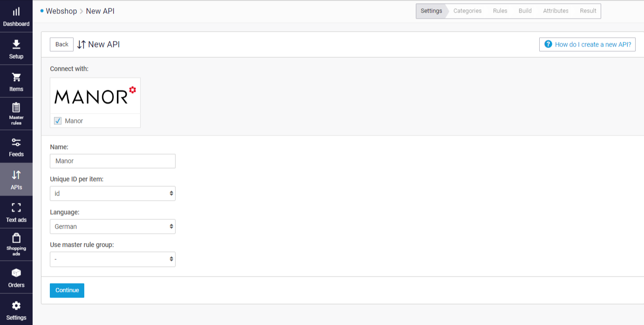Open the 'How do I create a new API?' help link

tap(587, 44)
